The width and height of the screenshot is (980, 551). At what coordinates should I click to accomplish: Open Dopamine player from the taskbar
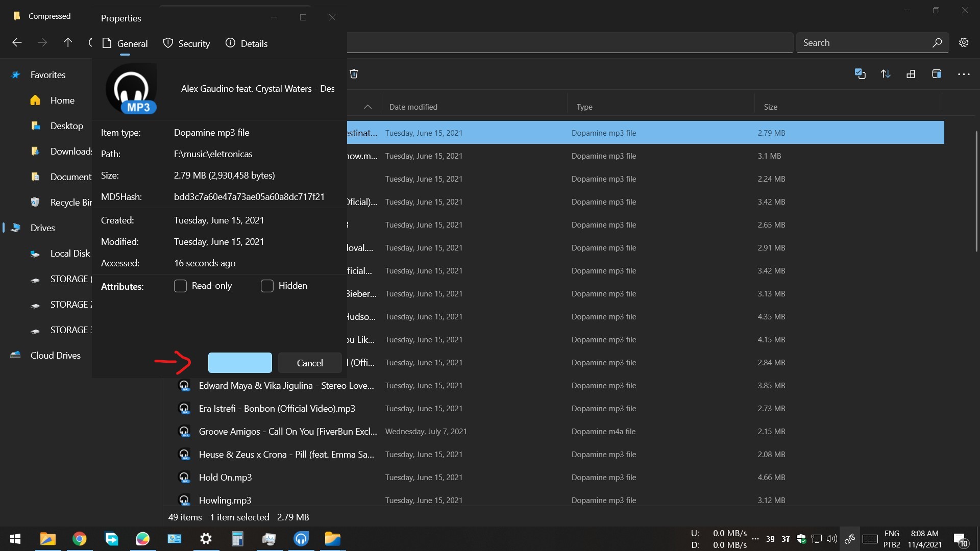(x=301, y=539)
